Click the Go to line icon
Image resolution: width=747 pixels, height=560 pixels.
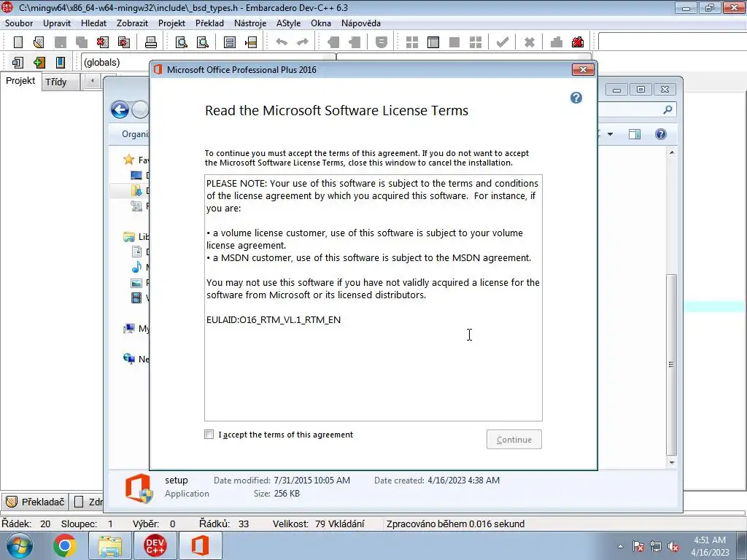[x=251, y=42]
